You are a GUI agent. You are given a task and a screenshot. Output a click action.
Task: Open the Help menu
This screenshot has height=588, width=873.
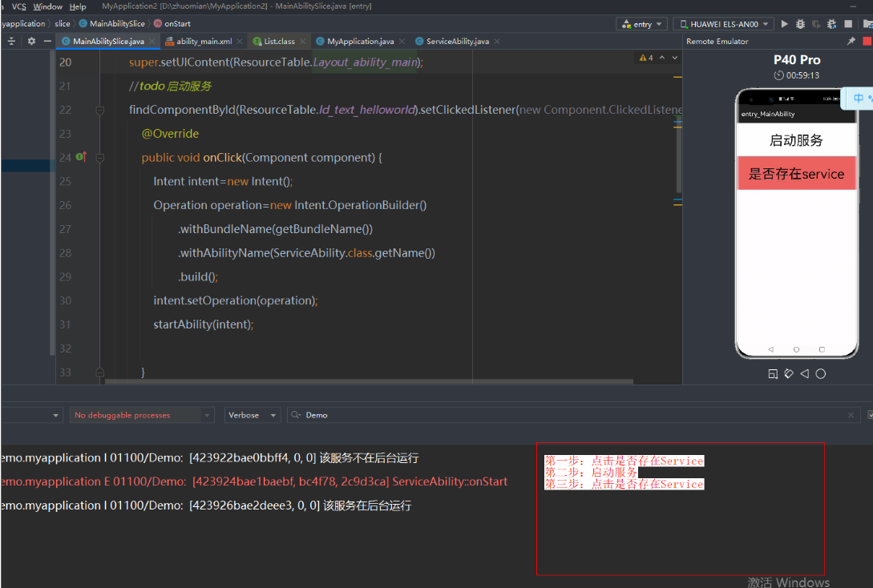coord(78,6)
